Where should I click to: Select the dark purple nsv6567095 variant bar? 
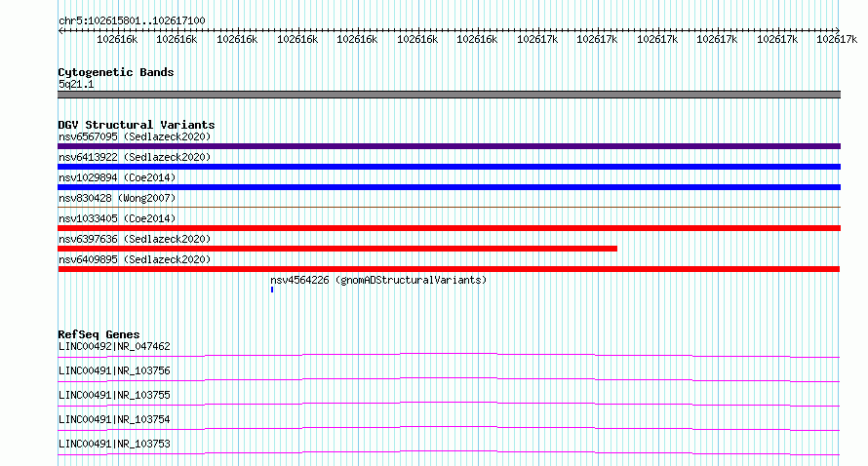449,146
